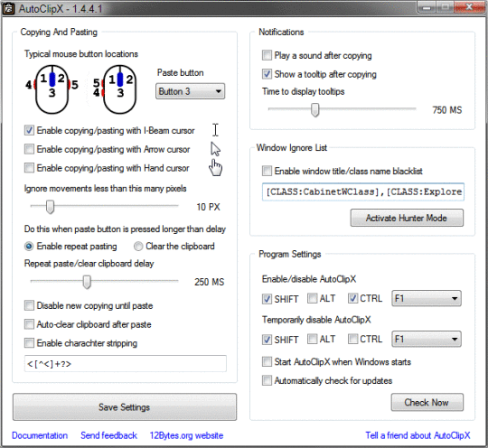Uncheck Show a tooltip after copying
488x448 pixels.
tap(267, 74)
